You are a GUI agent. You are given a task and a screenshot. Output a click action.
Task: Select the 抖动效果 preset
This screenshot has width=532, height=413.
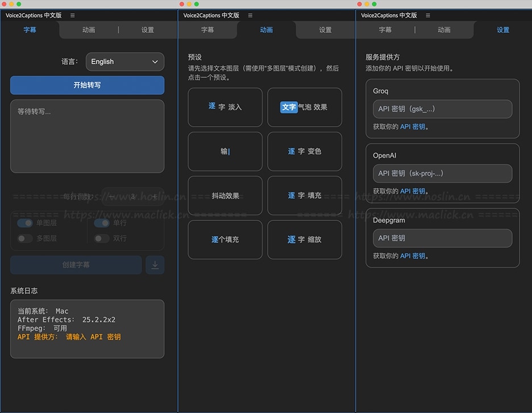tap(225, 195)
